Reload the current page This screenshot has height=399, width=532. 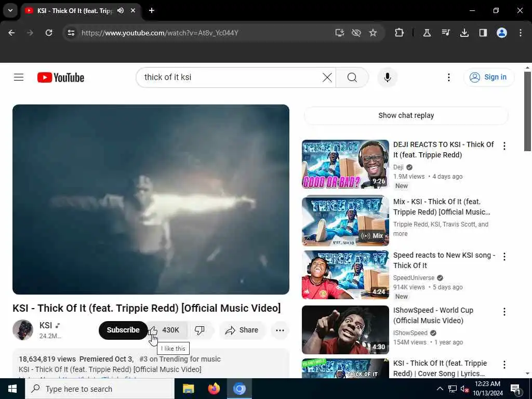coord(49,33)
